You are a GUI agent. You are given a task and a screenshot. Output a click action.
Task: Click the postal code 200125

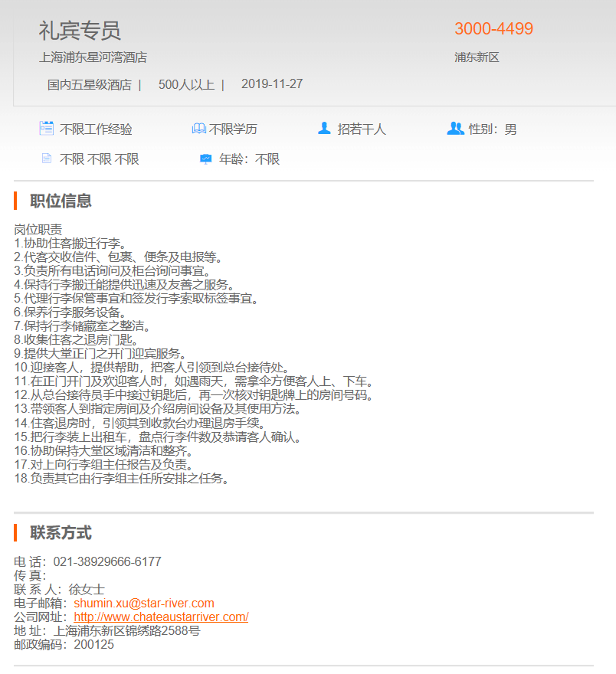coord(94,645)
